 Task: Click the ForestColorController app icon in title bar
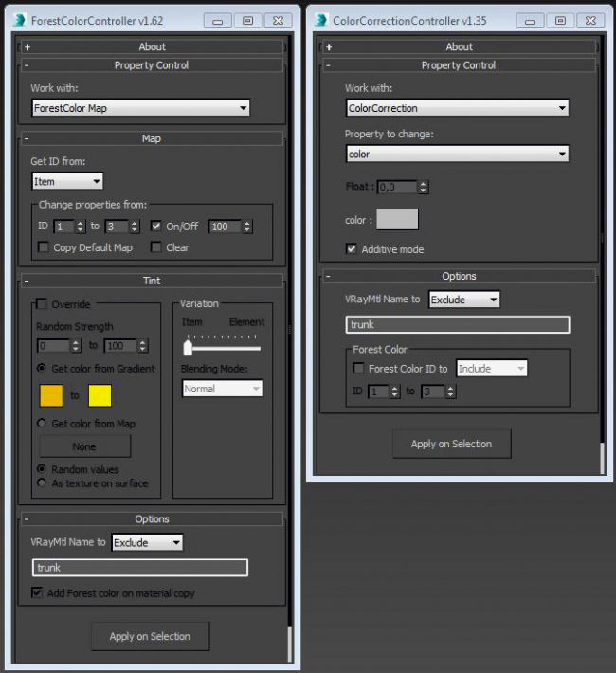point(20,20)
